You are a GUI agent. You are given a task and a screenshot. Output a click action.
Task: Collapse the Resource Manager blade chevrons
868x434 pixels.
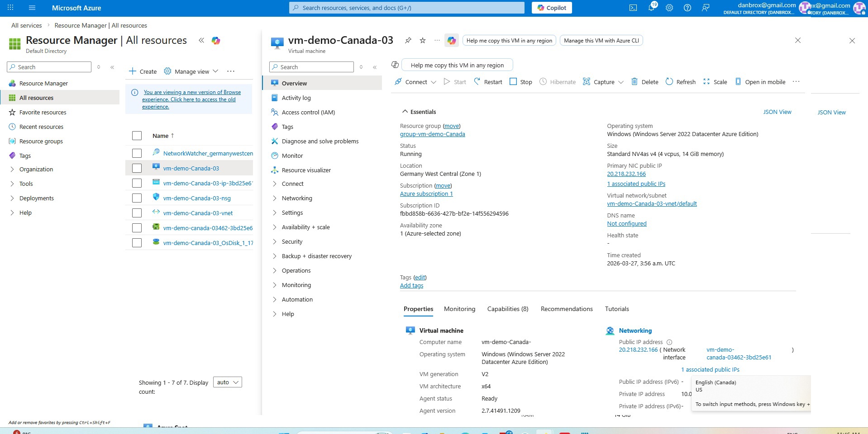click(201, 40)
